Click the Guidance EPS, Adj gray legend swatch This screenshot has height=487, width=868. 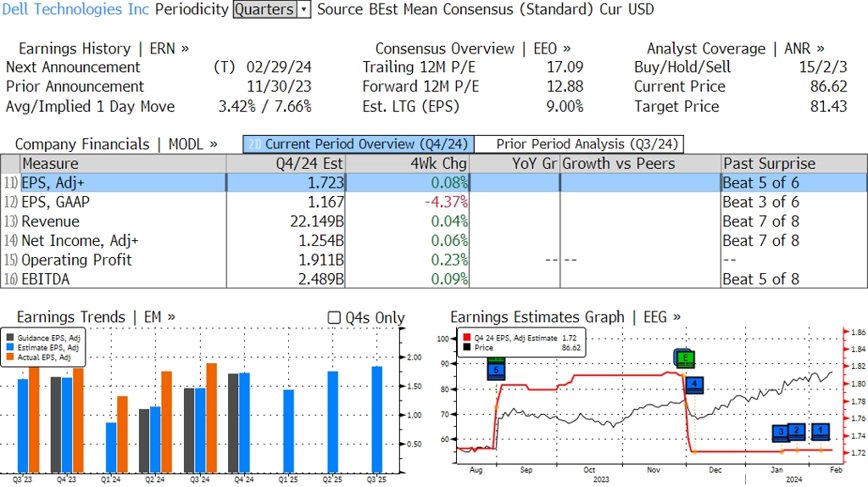click(10, 338)
